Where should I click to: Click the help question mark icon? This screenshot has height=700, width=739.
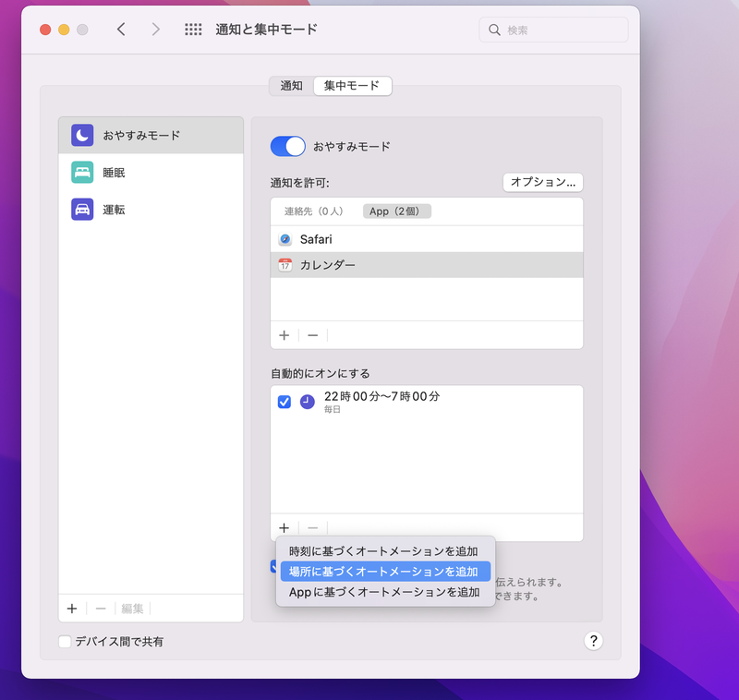click(x=593, y=640)
